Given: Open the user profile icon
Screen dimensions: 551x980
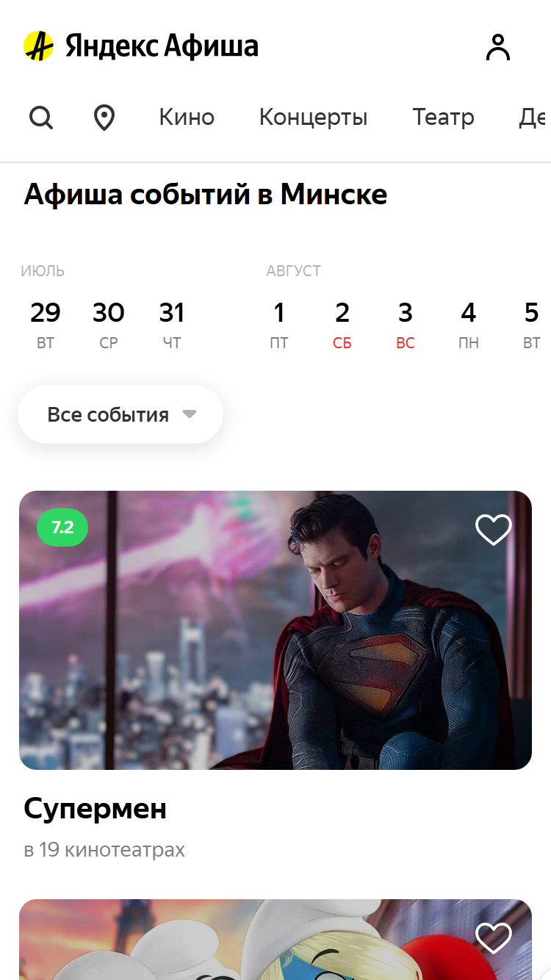Looking at the screenshot, I should point(497,48).
